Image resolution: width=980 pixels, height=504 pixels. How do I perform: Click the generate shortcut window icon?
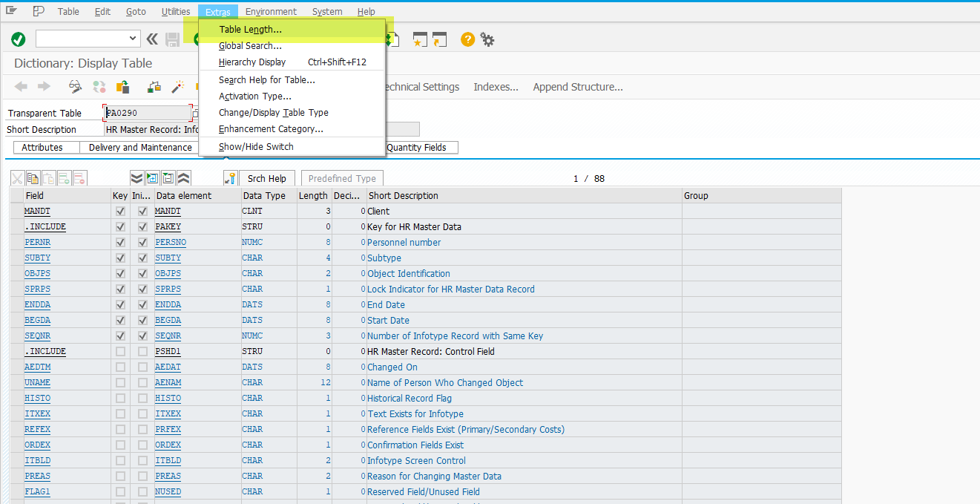[440, 39]
